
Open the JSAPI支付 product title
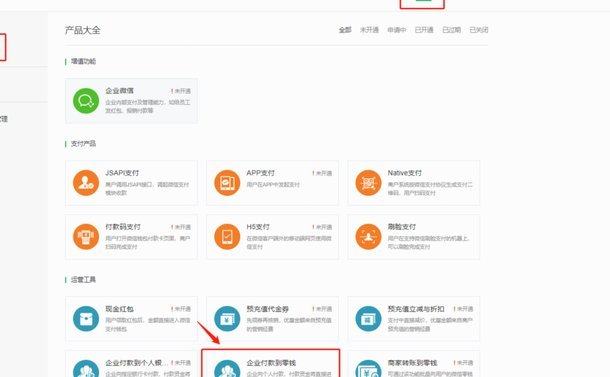(122, 173)
